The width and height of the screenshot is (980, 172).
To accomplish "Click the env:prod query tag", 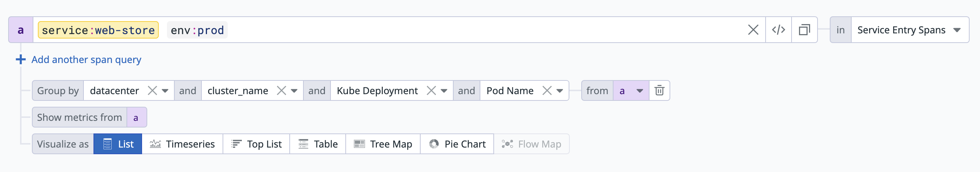I will click(x=197, y=30).
